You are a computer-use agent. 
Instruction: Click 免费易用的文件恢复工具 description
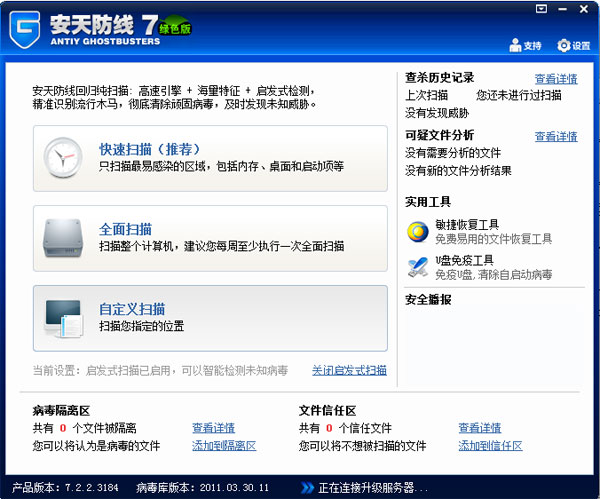(494, 239)
